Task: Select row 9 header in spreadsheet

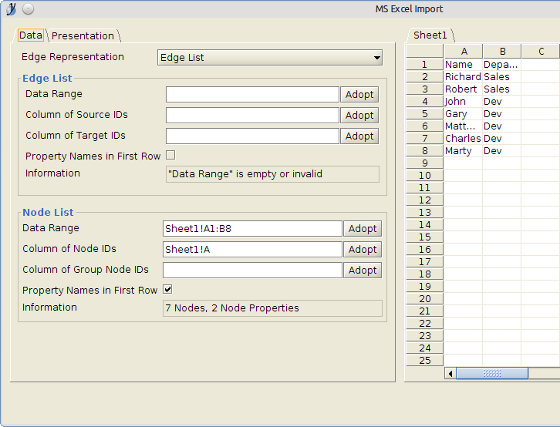Action: pyautogui.click(x=425, y=163)
